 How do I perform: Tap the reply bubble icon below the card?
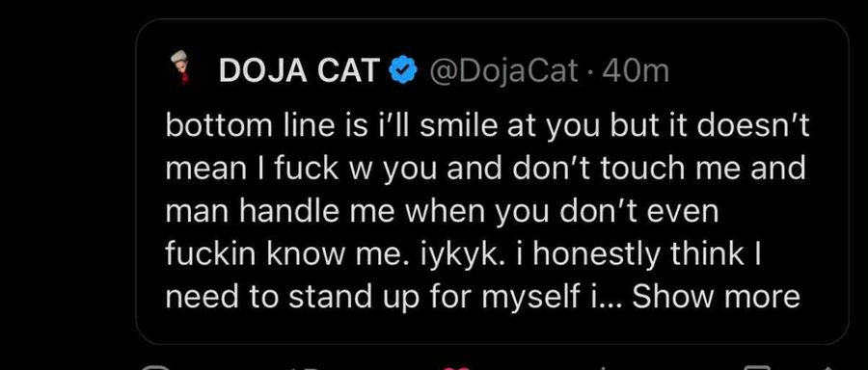pos(155,368)
